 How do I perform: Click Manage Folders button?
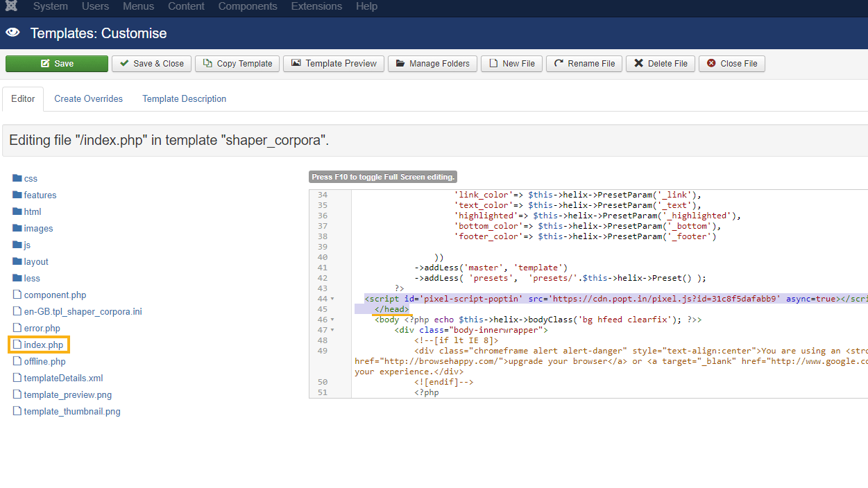click(x=432, y=63)
